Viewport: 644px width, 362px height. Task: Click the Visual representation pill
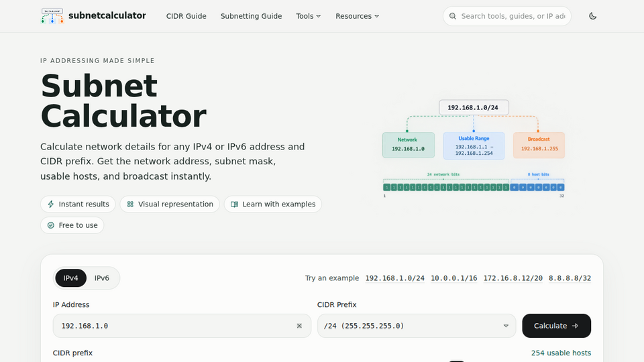[170, 204]
